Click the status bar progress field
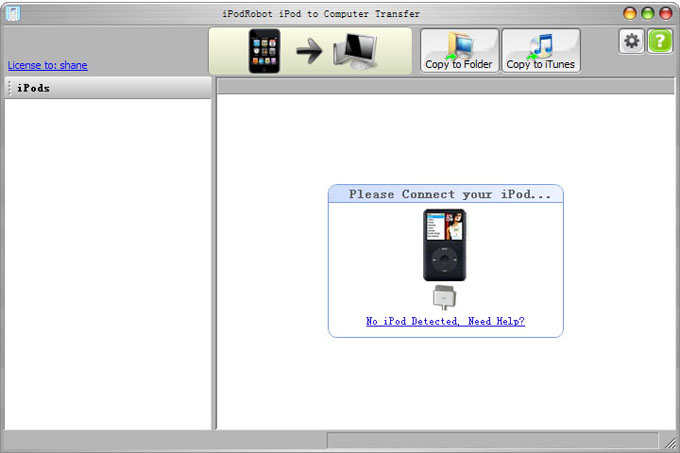The image size is (680, 453). point(493,440)
